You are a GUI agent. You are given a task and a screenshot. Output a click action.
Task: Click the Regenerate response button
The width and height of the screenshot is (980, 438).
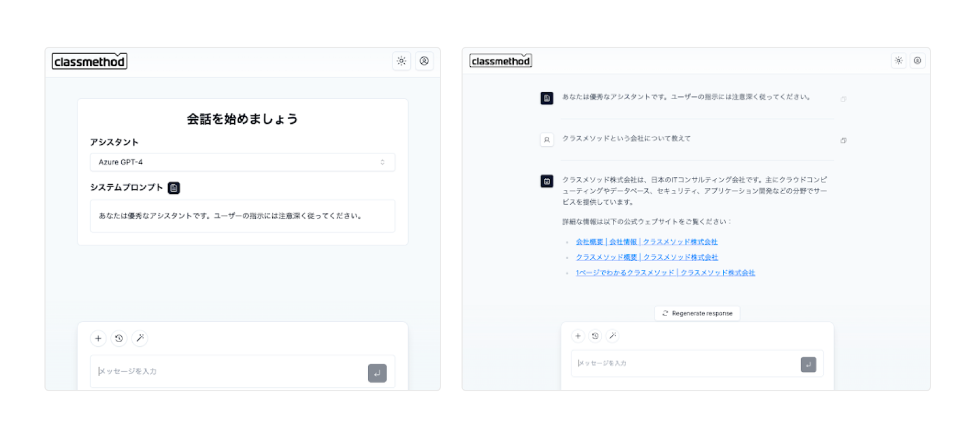(697, 313)
